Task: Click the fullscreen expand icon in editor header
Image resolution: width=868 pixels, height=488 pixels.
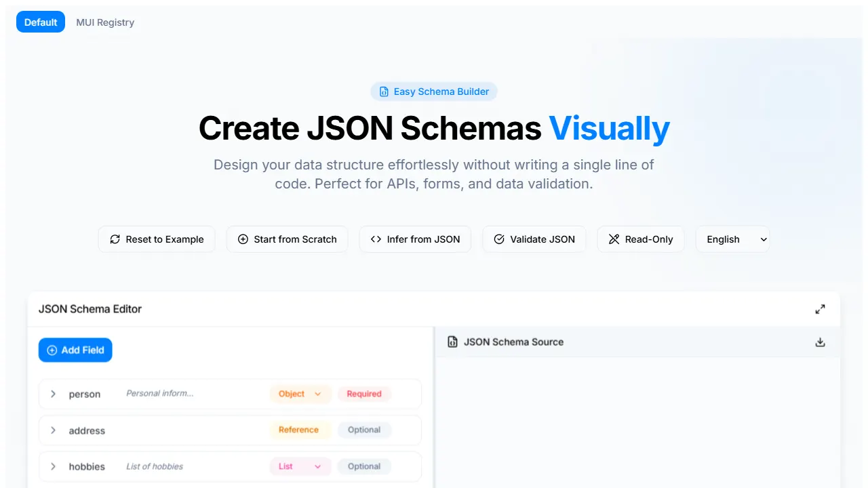Action: point(820,309)
